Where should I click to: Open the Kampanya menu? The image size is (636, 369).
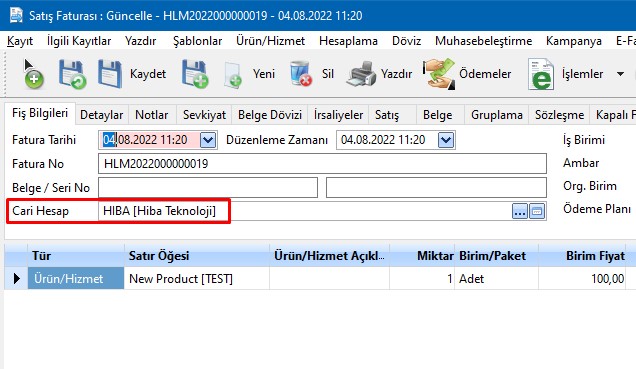pyautogui.click(x=574, y=41)
